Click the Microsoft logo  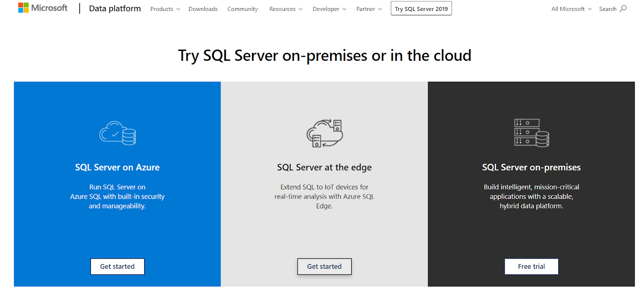coord(43,8)
